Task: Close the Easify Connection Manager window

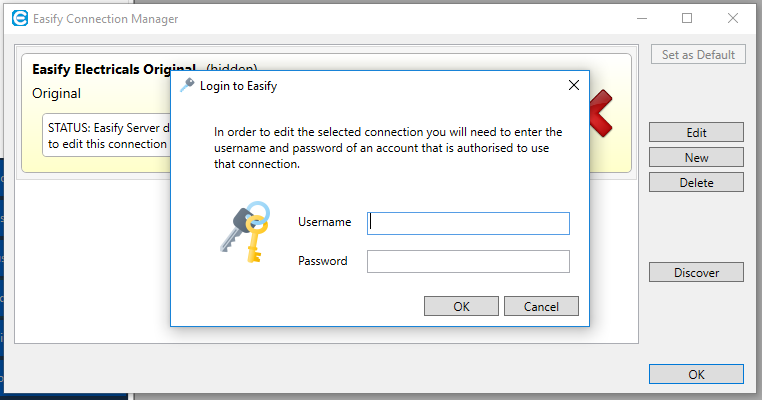Action: [733, 18]
